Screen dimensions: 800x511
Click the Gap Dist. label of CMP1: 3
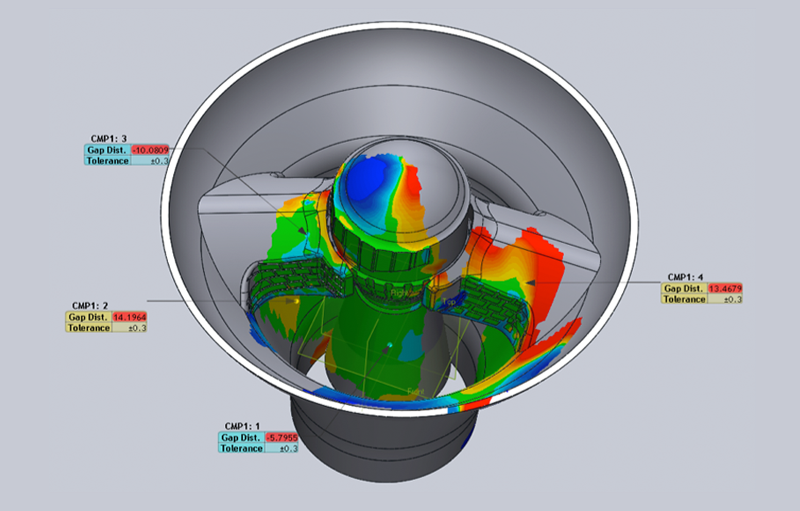coord(106,150)
